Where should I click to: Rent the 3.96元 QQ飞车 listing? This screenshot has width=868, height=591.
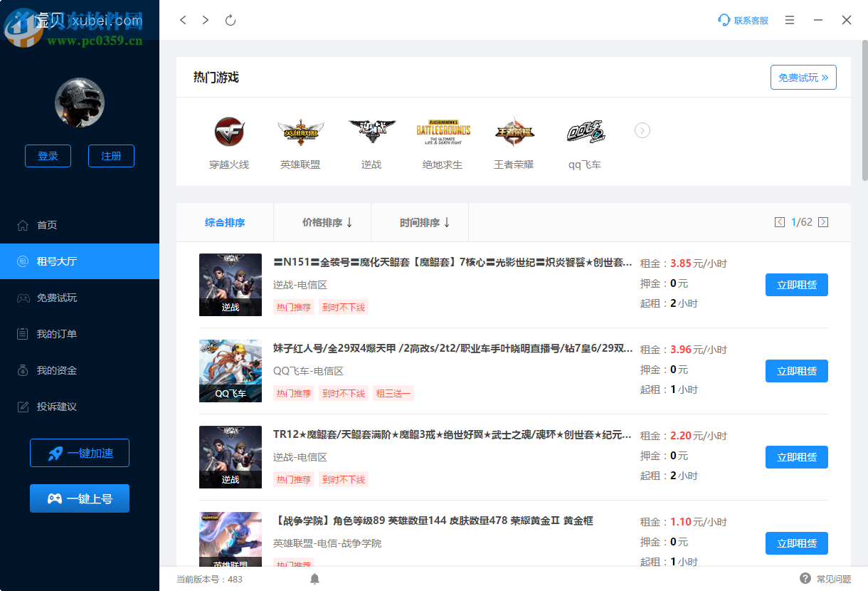point(797,371)
